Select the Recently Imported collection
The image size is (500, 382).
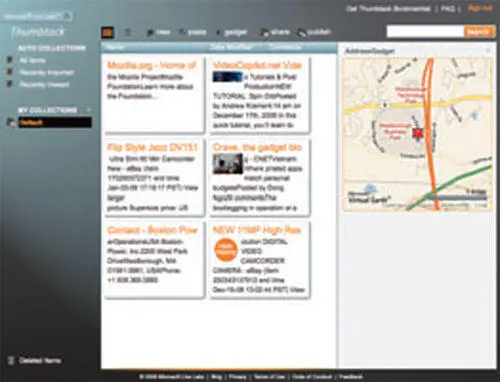click(x=47, y=72)
